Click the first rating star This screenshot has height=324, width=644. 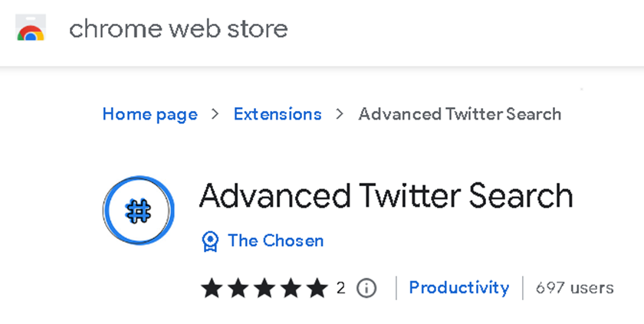(x=212, y=288)
